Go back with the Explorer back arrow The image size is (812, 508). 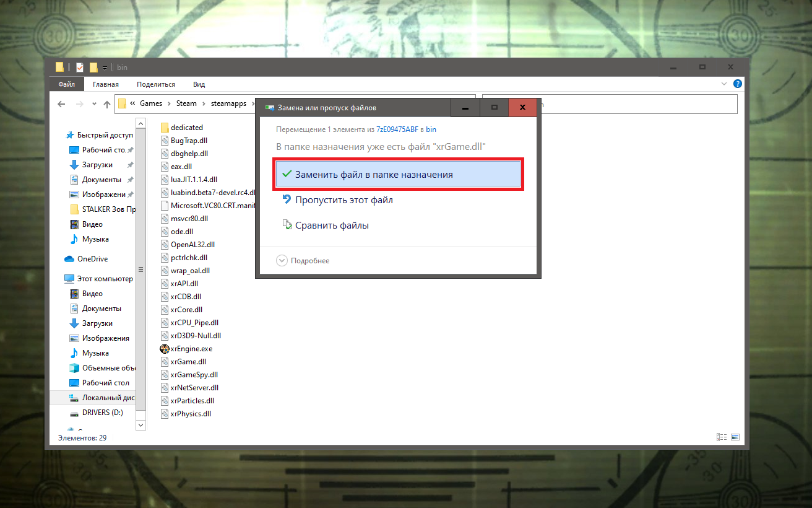pyautogui.click(x=61, y=104)
